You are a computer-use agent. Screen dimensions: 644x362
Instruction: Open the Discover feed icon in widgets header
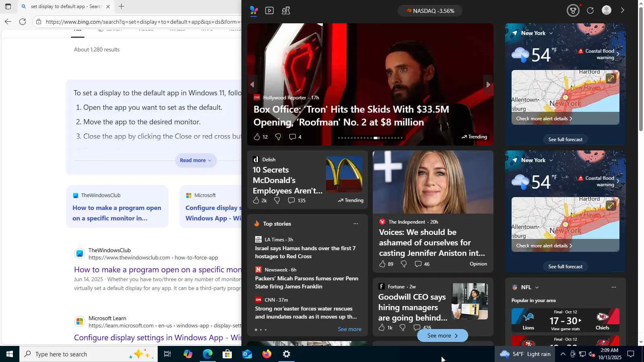click(254, 10)
